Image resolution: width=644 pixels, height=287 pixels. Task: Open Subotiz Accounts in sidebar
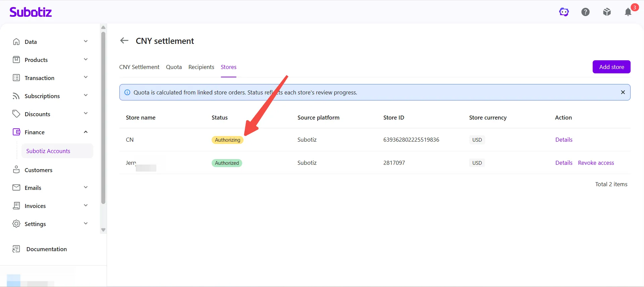(57, 151)
